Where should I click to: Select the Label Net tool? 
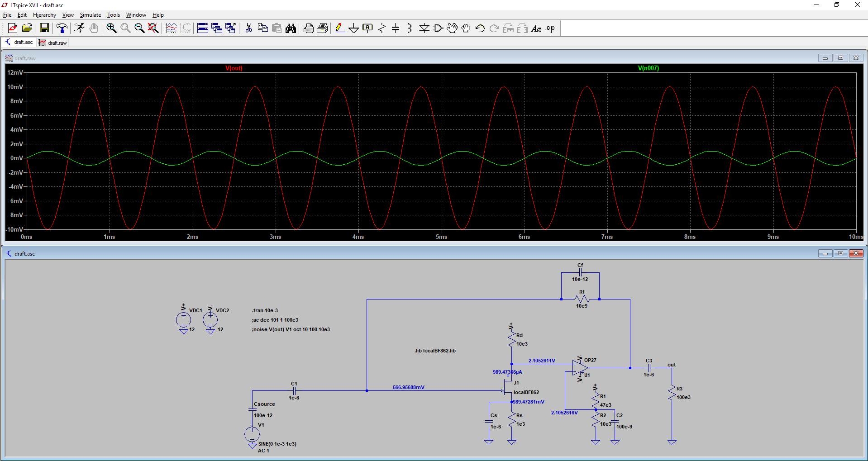pyautogui.click(x=367, y=28)
